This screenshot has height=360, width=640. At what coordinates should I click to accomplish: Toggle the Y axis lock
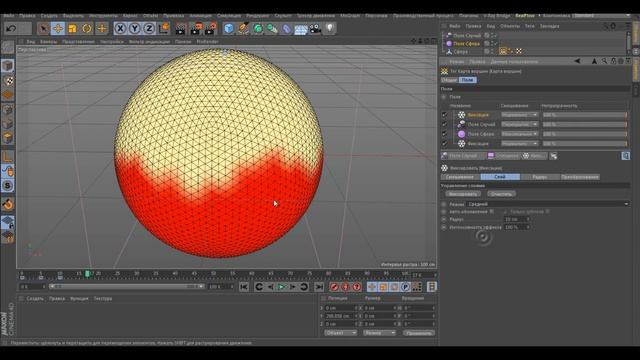click(x=135, y=29)
